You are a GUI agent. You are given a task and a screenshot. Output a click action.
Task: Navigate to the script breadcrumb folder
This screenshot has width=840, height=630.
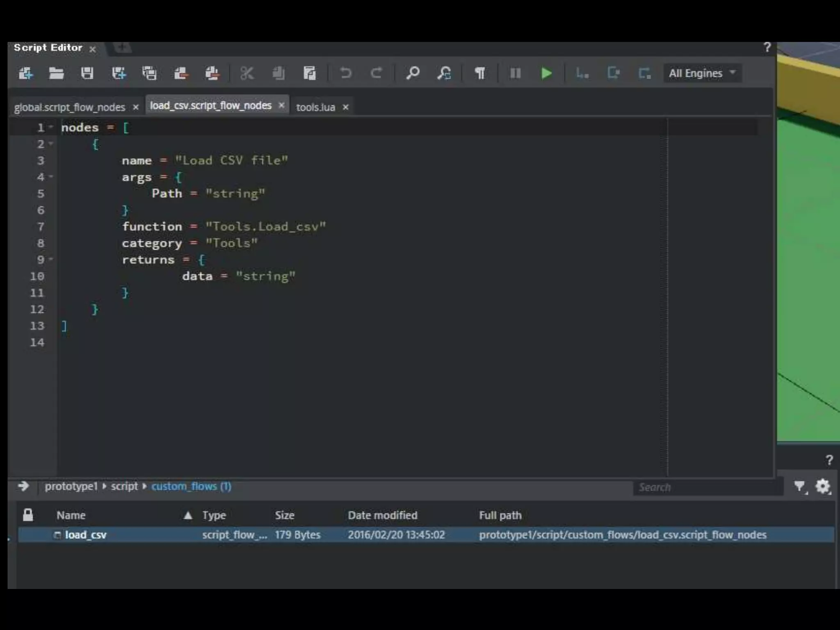coord(124,486)
